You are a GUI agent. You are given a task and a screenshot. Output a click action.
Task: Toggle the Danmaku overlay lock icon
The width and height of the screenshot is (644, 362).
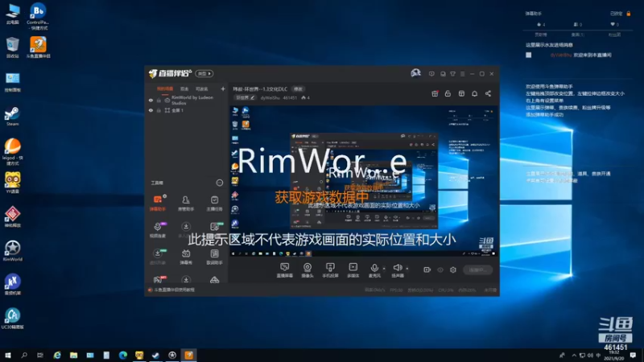[x=629, y=14]
